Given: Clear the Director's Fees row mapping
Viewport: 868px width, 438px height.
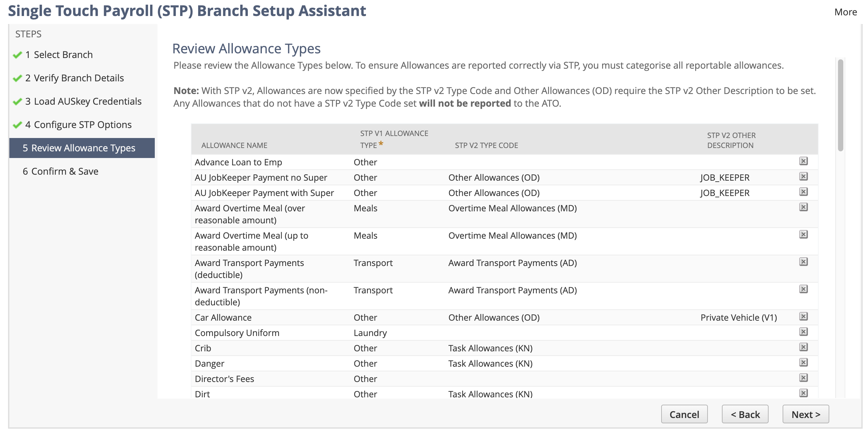Looking at the screenshot, I should tap(804, 378).
